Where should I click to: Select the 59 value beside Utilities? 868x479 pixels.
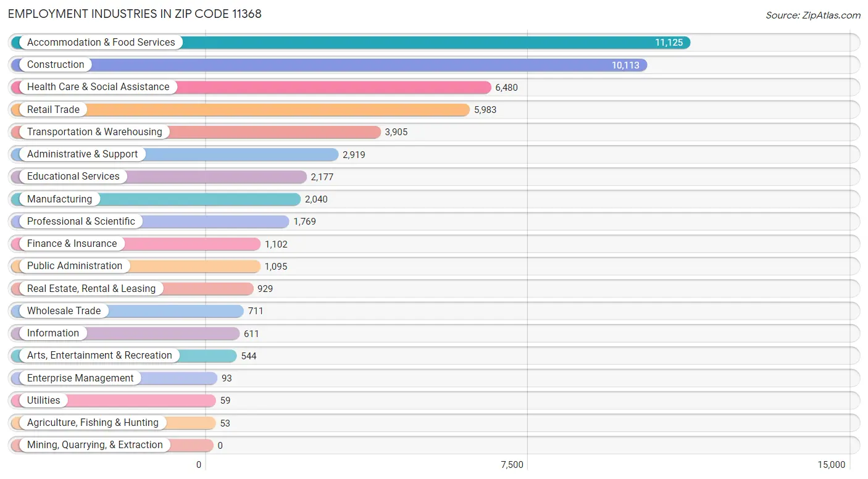(225, 401)
